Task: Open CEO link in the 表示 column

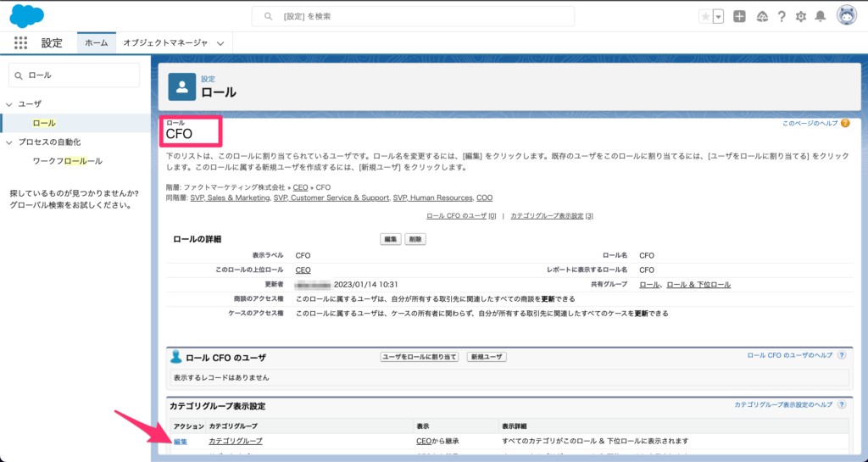Action: [424, 441]
